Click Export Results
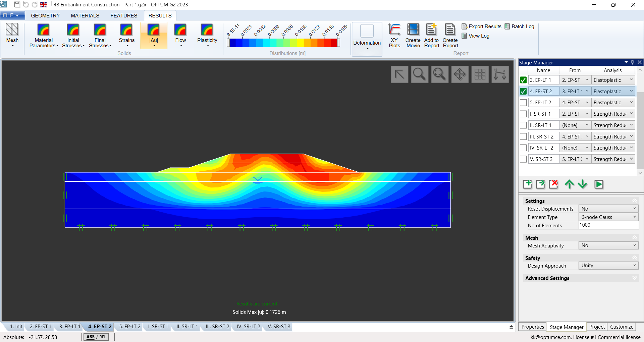The height and width of the screenshot is (342, 644). point(482,26)
